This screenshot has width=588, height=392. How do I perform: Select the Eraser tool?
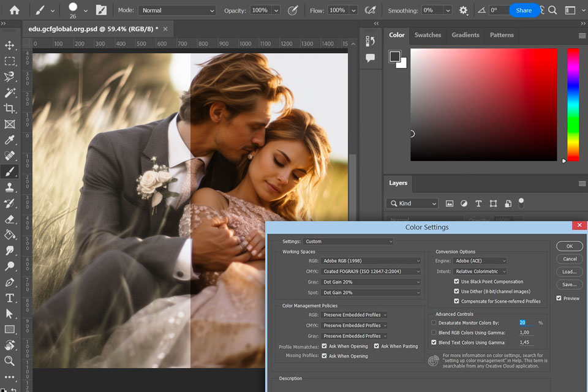coord(9,219)
